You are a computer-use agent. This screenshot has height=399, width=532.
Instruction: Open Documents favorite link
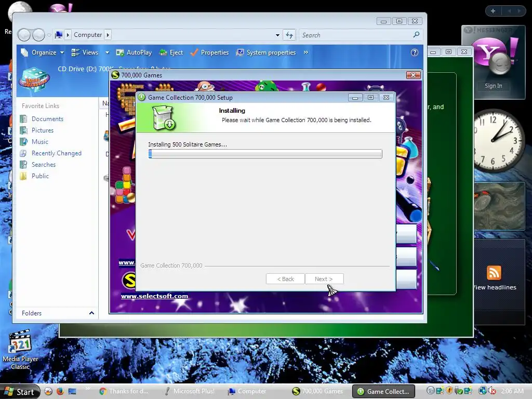click(47, 119)
